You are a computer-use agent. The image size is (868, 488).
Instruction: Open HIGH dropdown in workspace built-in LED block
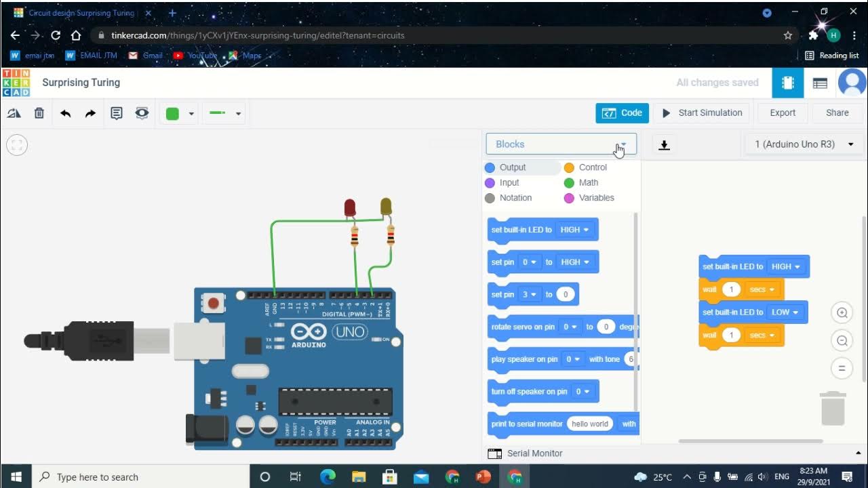coord(786,267)
